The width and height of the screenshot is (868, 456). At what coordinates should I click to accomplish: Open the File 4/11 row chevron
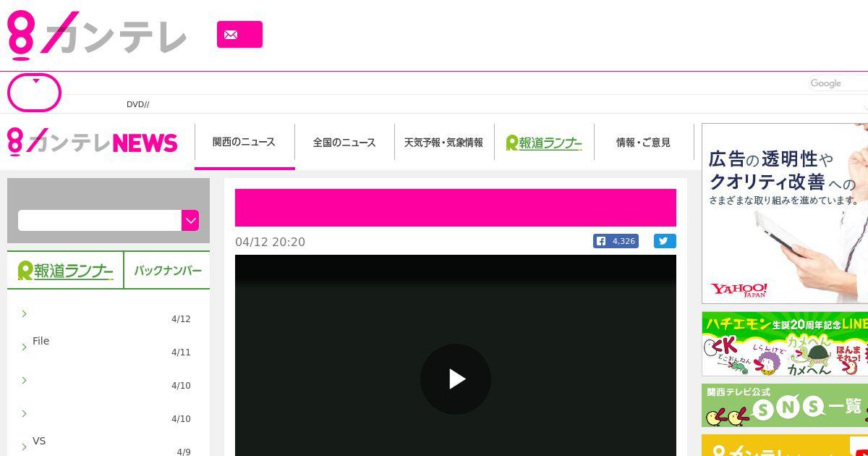(24, 347)
